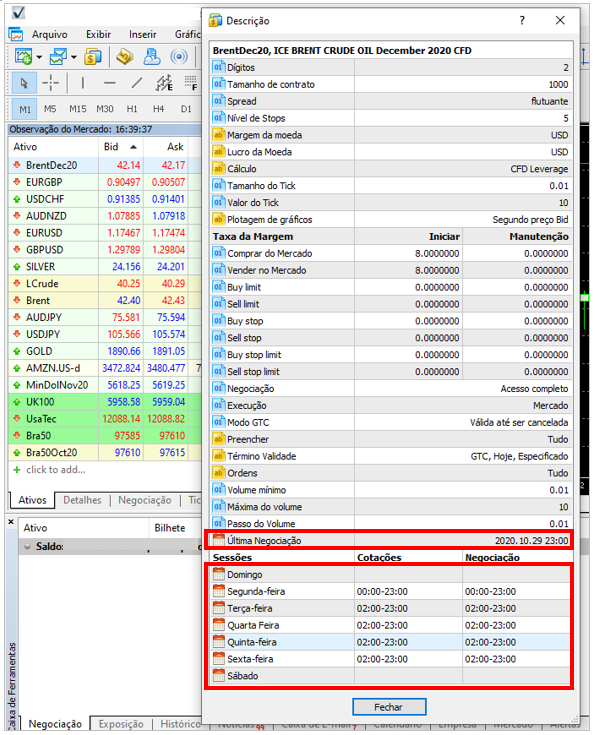The image size is (595, 735).
Task: Click the Volume mínimo row
Action: 392,490
